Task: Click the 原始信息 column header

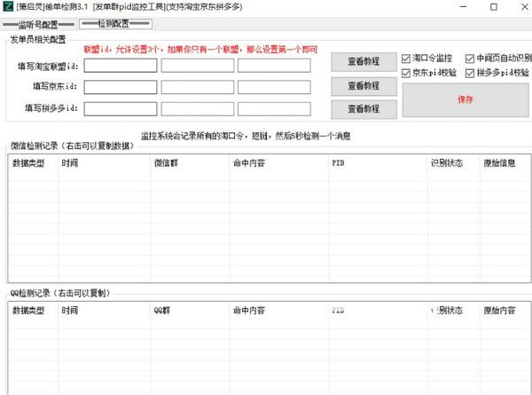Action: (x=505, y=163)
